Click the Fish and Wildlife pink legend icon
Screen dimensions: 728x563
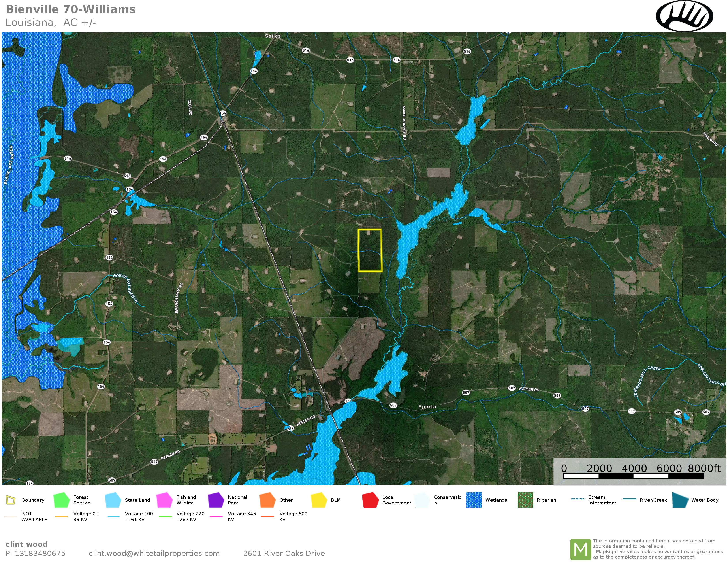point(164,500)
